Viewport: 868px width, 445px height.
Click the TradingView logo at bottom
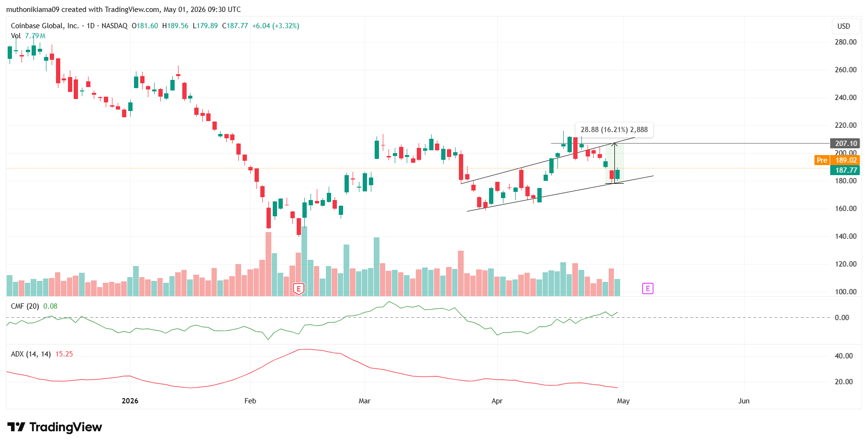coord(55,427)
